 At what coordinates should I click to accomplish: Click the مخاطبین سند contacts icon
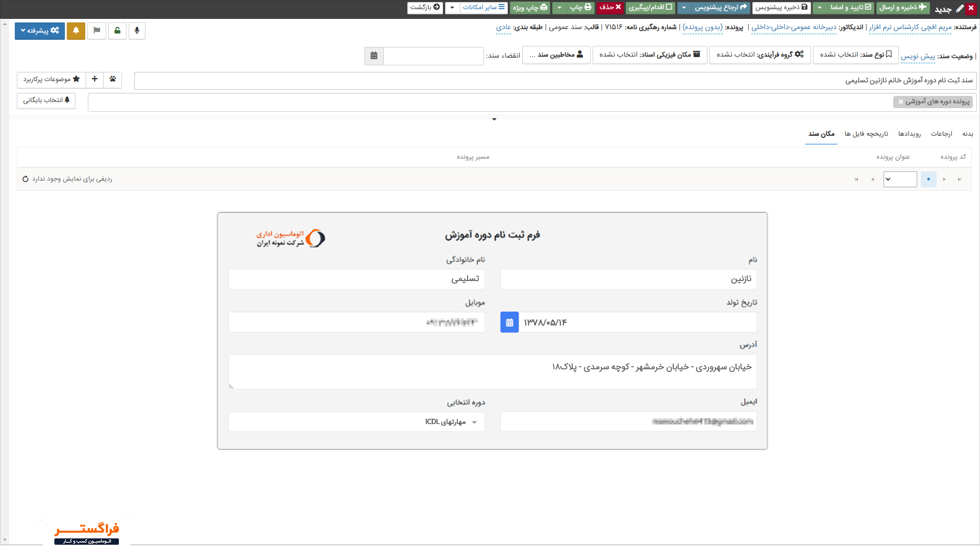click(579, 54)
